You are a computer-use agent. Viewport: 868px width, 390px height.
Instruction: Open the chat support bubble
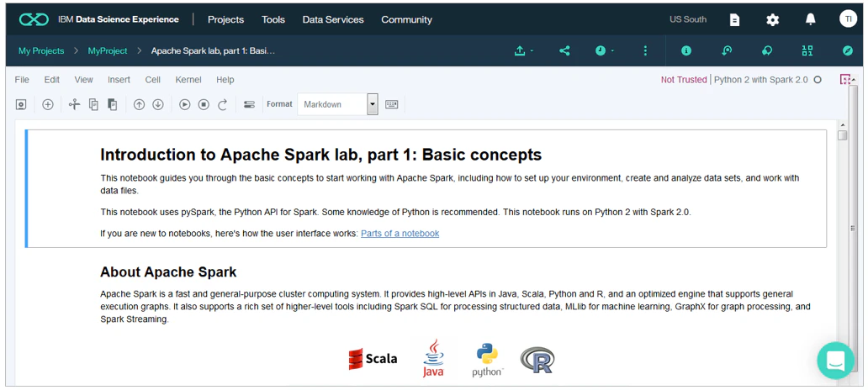tap(836, 361)
